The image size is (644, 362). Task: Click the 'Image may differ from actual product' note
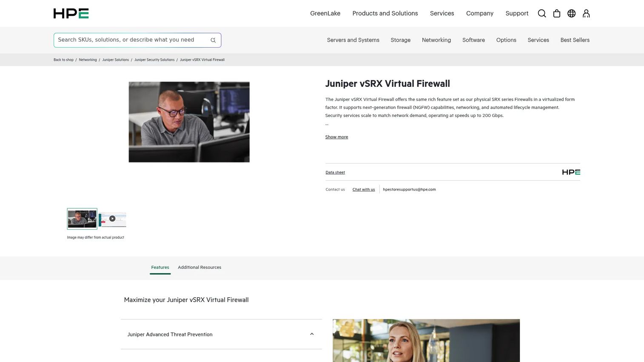[x=96, y=237]
